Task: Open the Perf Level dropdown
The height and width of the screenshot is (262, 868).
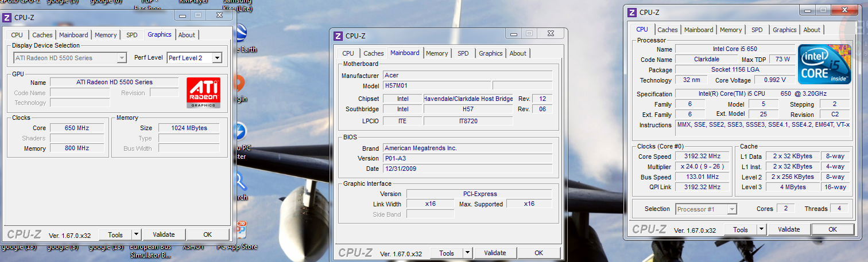Action: (216, 58)
